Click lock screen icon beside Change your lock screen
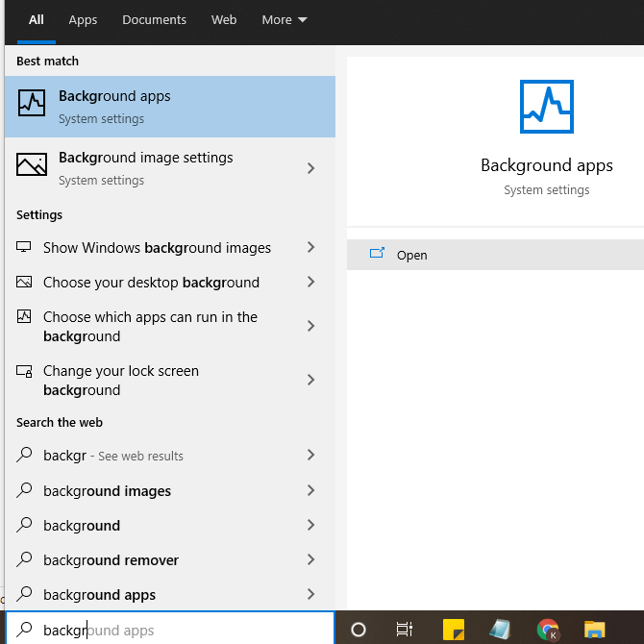 24,371
